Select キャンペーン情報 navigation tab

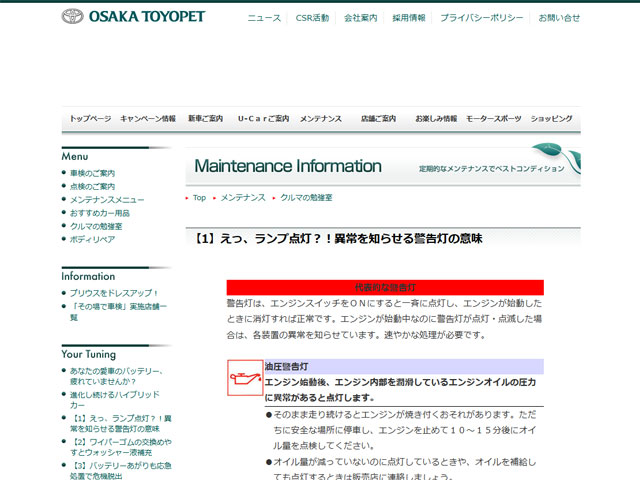[x=148, y=119]
